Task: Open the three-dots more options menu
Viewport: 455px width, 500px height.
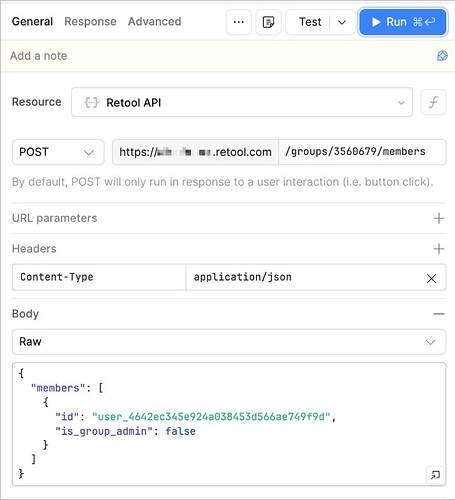Action: 239,22
